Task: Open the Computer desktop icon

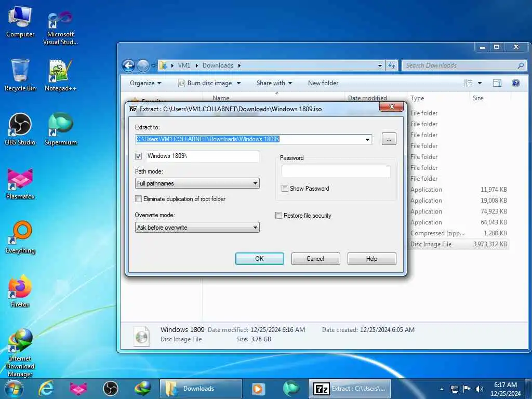Action: coord(20,22)
